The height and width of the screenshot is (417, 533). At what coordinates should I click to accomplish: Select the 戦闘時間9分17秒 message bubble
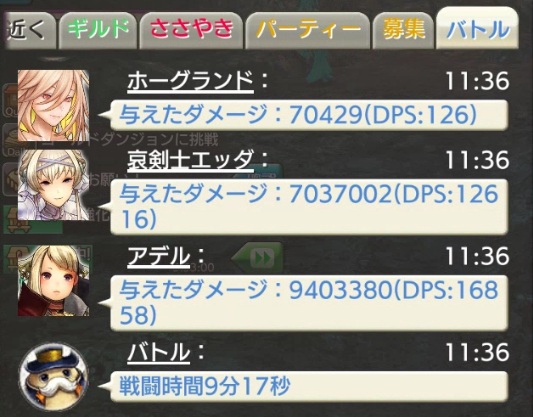[x=309, y=386]
